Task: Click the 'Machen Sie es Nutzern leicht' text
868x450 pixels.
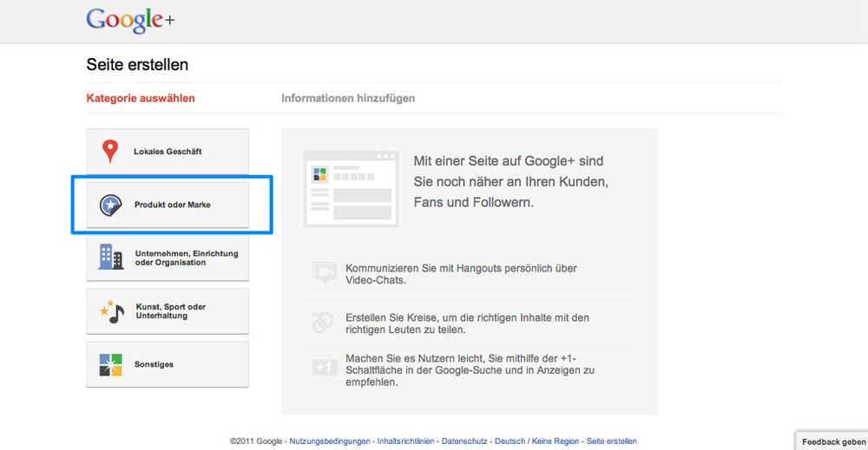Action: pyautogui.click(x=470, y=370)
